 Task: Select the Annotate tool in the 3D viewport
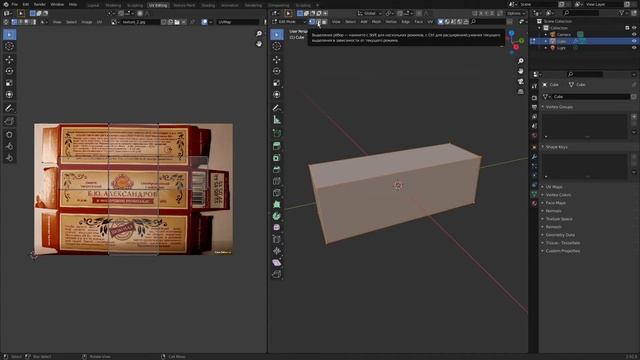(x=277, y=108)
